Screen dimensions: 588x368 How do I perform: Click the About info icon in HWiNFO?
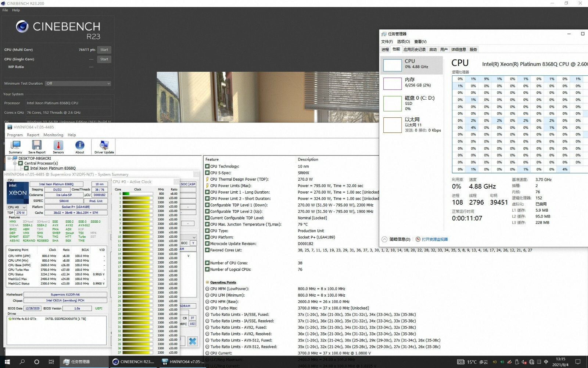click(80, 147)
